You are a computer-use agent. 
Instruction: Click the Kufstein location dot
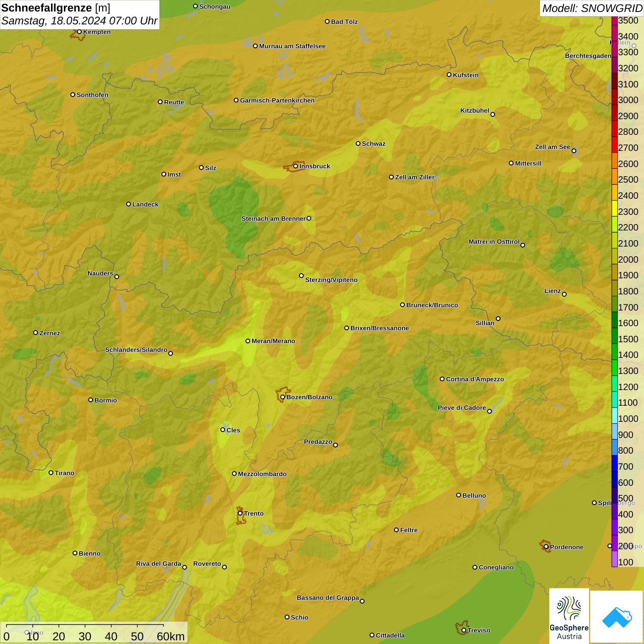point(449,75)
